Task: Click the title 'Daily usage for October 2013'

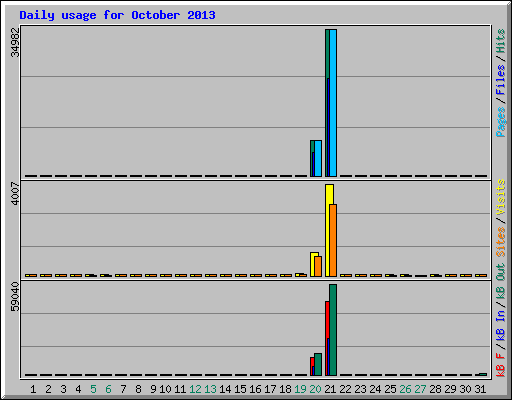Action: (117, 15)
